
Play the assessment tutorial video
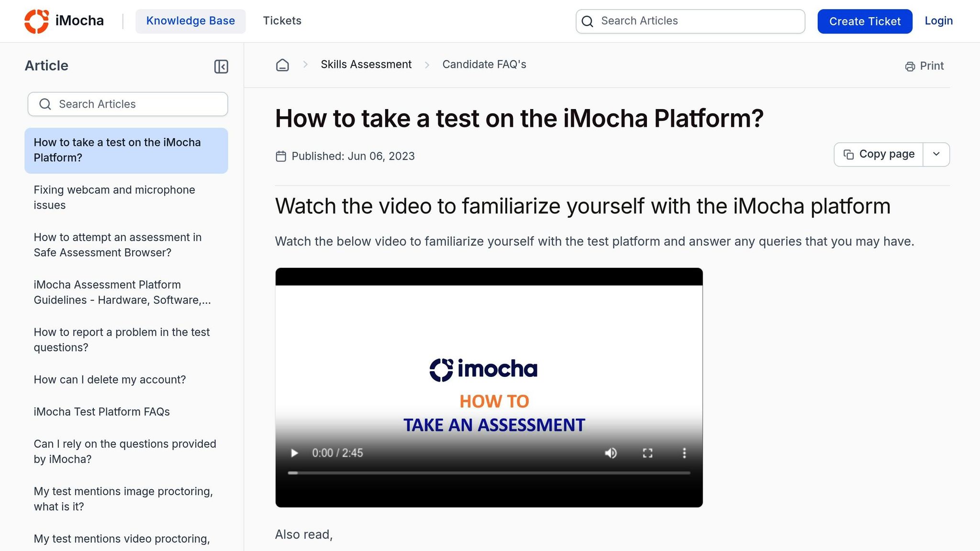(x=294, y=453)
